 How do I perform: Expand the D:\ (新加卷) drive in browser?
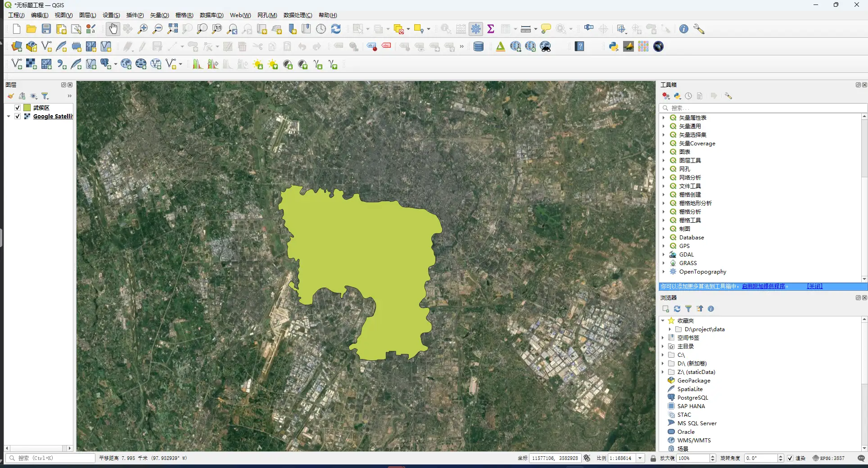point(663,364)
